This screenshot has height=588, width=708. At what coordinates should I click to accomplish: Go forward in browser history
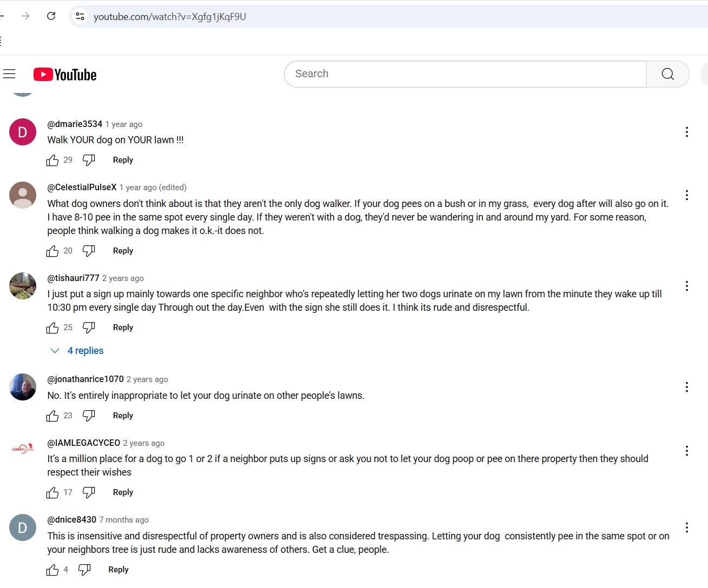[25, 16]
